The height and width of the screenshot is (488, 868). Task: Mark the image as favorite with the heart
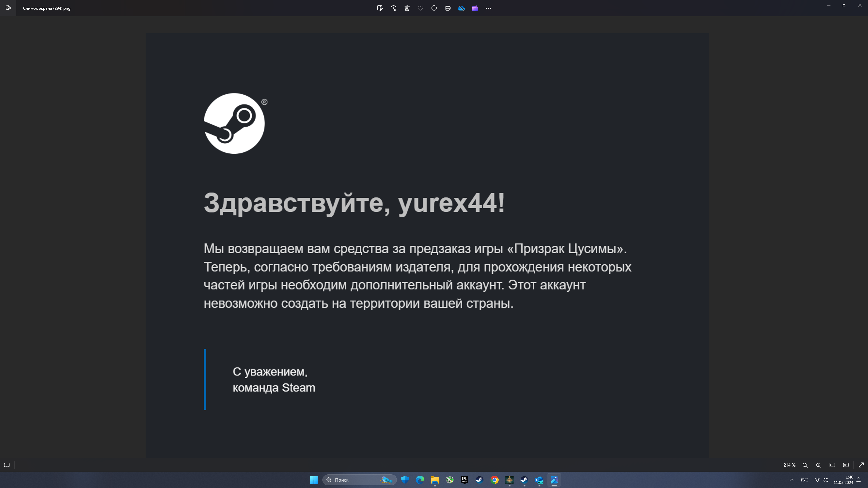click(x=420, y=8)
